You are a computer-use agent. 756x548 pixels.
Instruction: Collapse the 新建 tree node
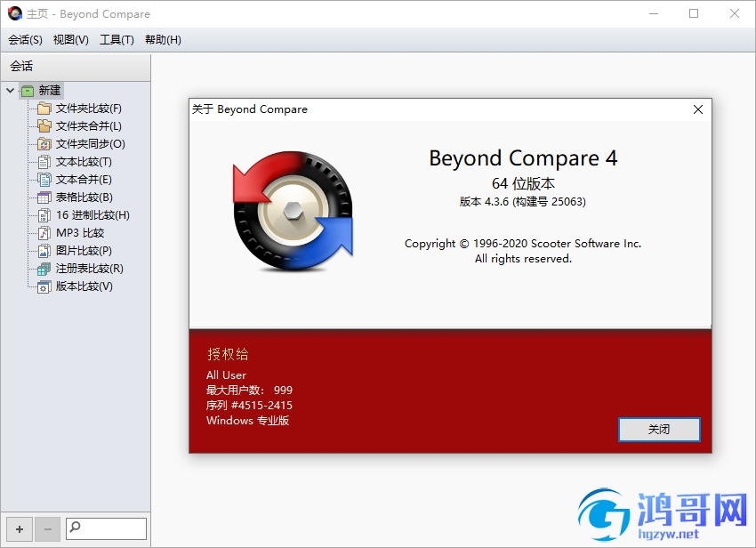tap(10, 90)
